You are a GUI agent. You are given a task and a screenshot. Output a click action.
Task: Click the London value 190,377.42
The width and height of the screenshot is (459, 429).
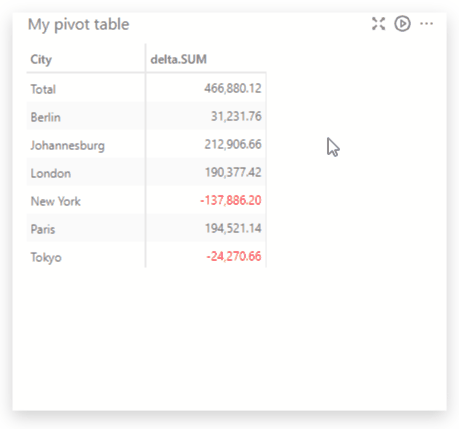[x=233, y=172]
